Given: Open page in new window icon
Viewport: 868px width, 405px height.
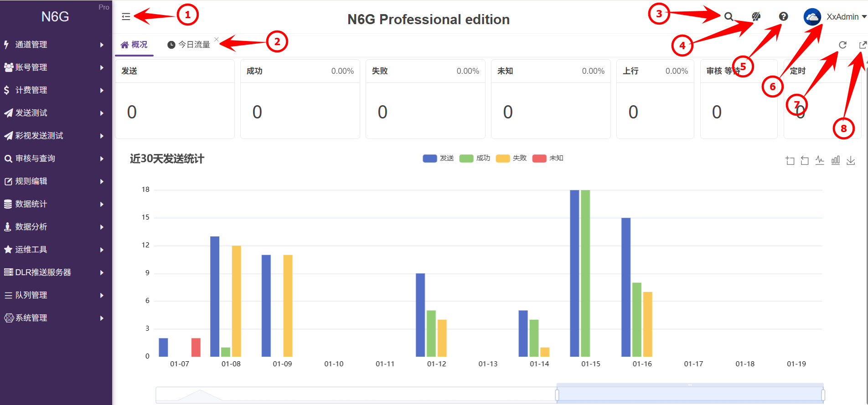Looking at the screenshot, I should click(863, 45).
